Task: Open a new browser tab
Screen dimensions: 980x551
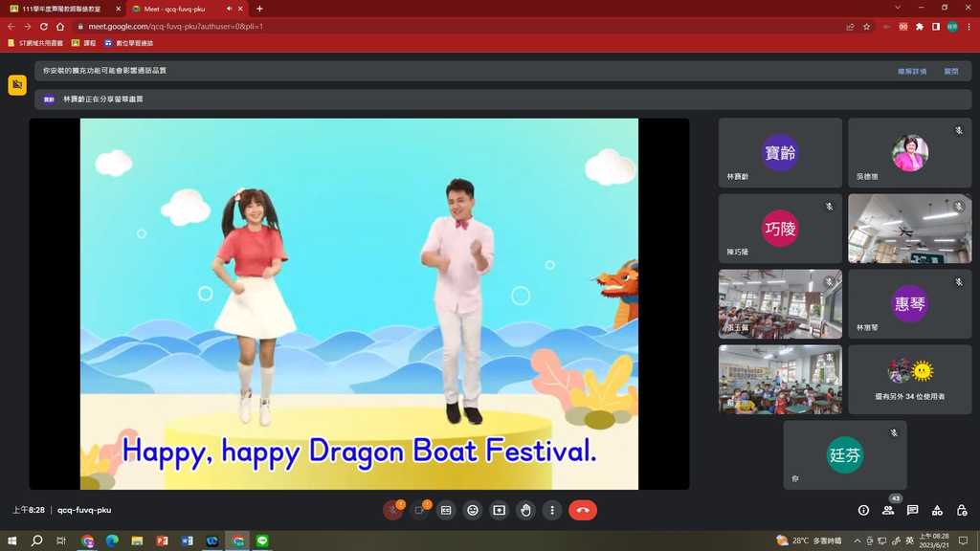Action: [259, 9]
